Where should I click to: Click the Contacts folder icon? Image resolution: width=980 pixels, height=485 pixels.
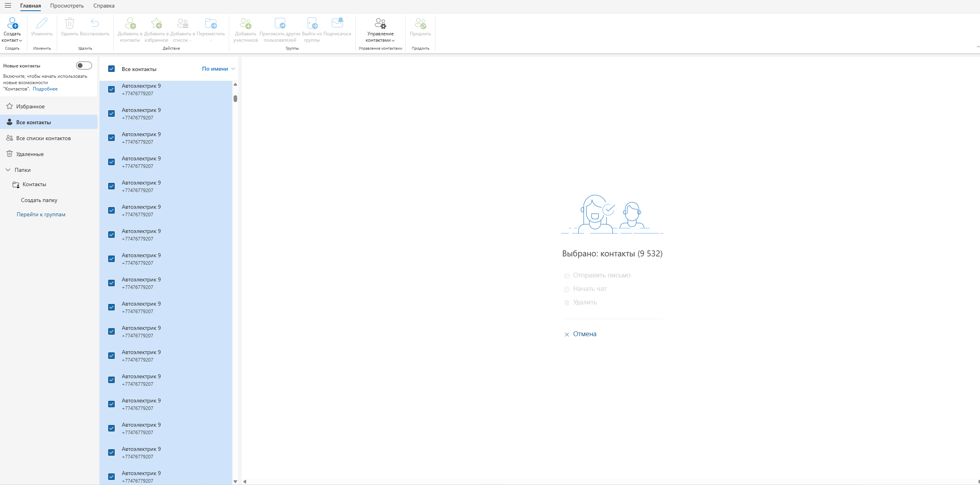(16, 185)
